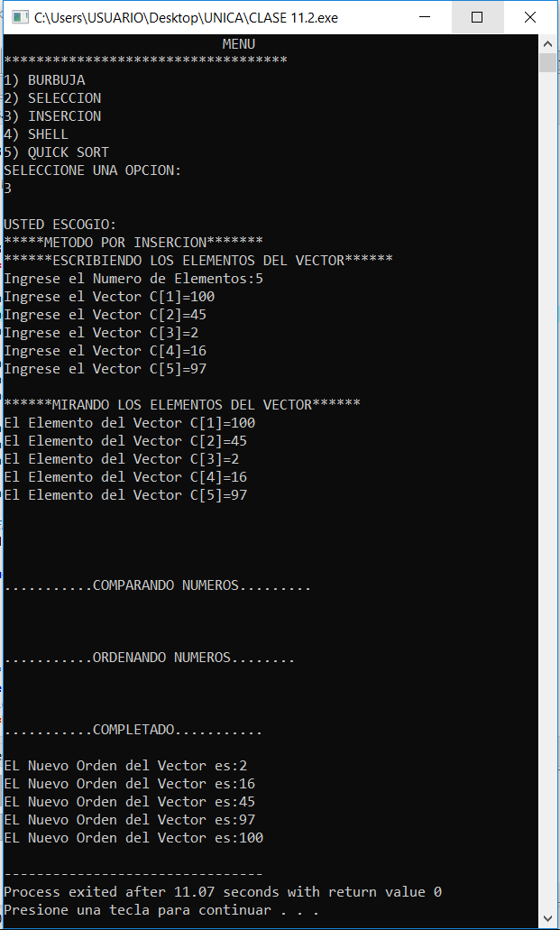The height and width of the screenshot is (930, 560).
Task: Click the console app icon in title bar
Action: point(20,18)
